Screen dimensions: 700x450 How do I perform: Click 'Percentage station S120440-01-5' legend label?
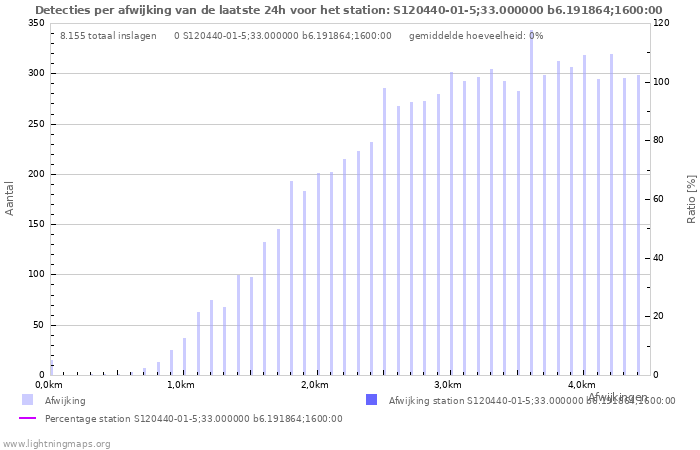click(x=194, y=419)
